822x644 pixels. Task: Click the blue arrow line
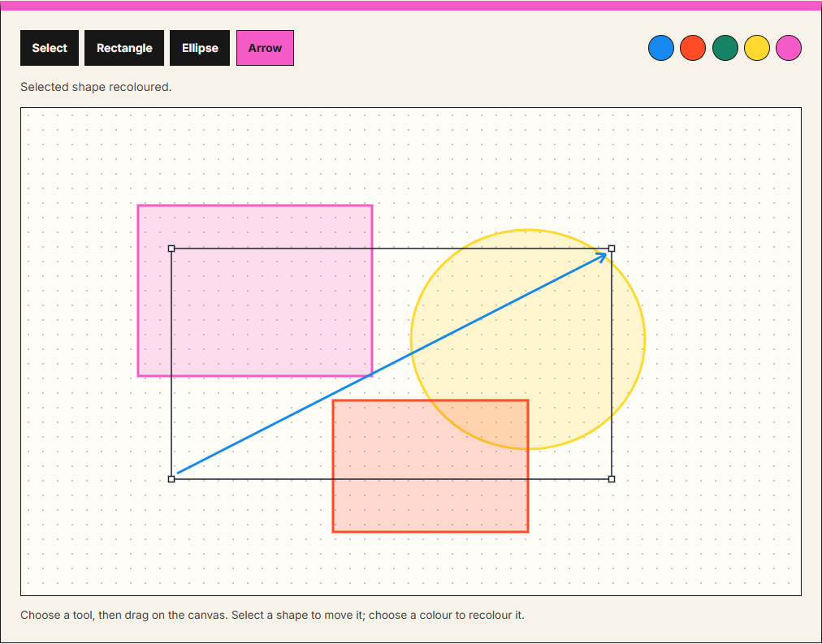(x=392, y=363)
